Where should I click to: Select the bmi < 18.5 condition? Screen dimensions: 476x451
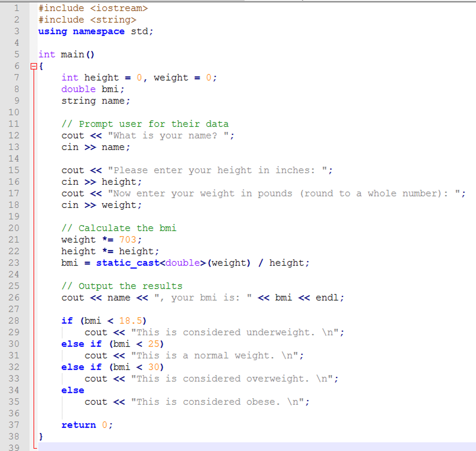pos(113,320)
